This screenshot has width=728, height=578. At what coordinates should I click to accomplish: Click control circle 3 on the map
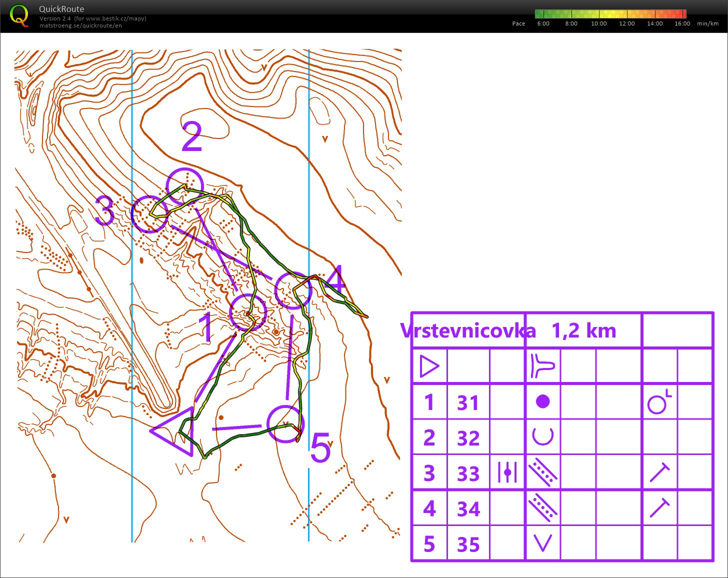tap(149, 214)
